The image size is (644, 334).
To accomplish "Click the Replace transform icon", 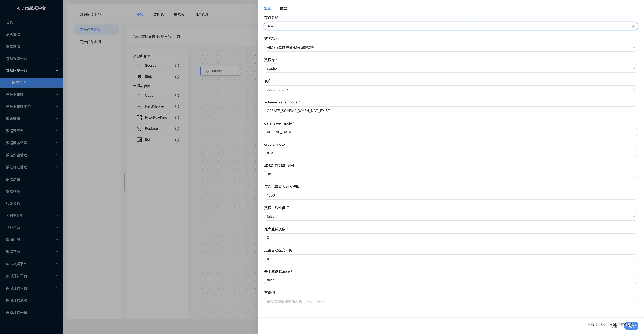I will pyautogui.click(x=139, y=128).
